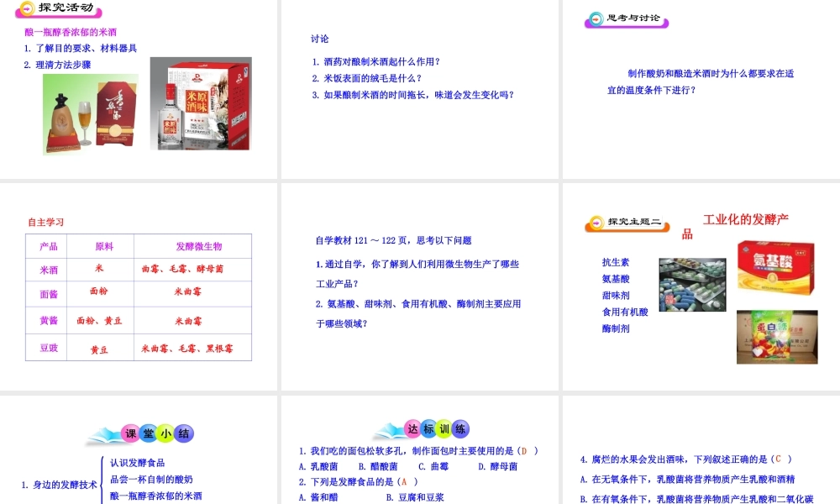The height and width of the screenshot is (504, 840).
Task: Click the green 训 bubble in training title
Action: (444, 428)
